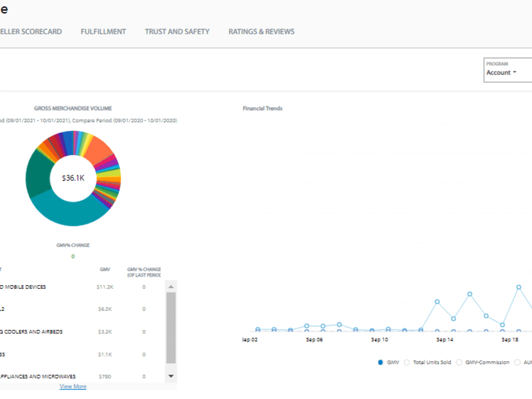Click the Sep 06 axis label
Screen dimensions: 532x399
click(314, 339)
